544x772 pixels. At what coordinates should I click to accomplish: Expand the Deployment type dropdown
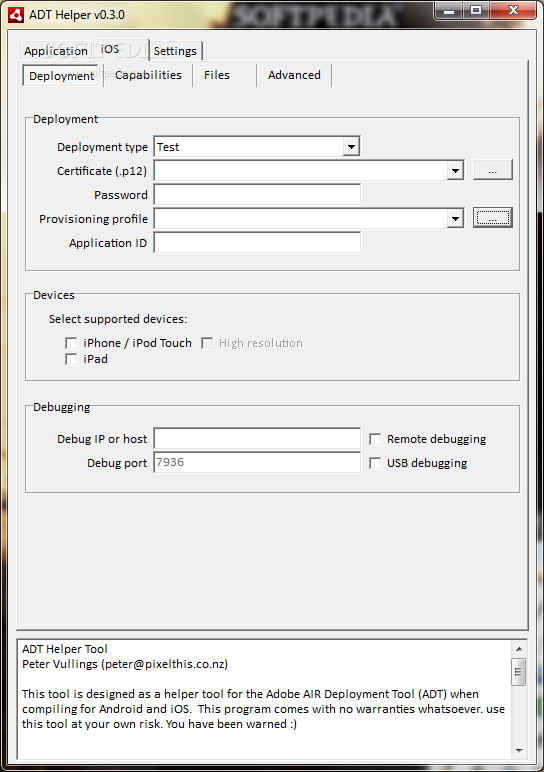tap(351, 147)
